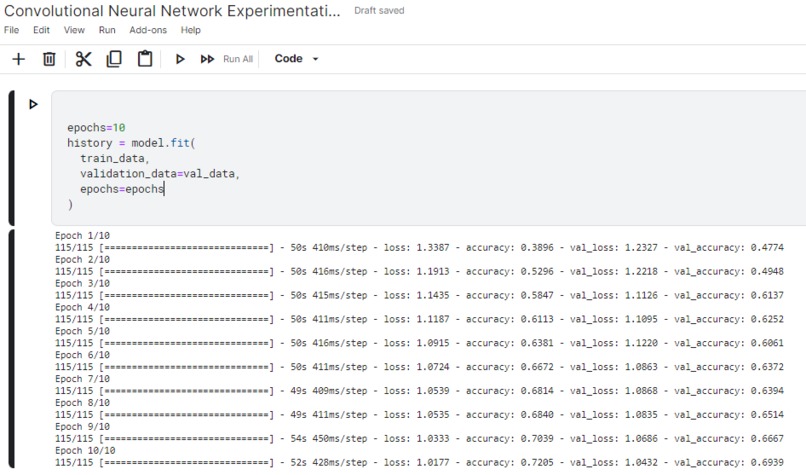Click the 54s 450ms/step timing

coord(329,439)
